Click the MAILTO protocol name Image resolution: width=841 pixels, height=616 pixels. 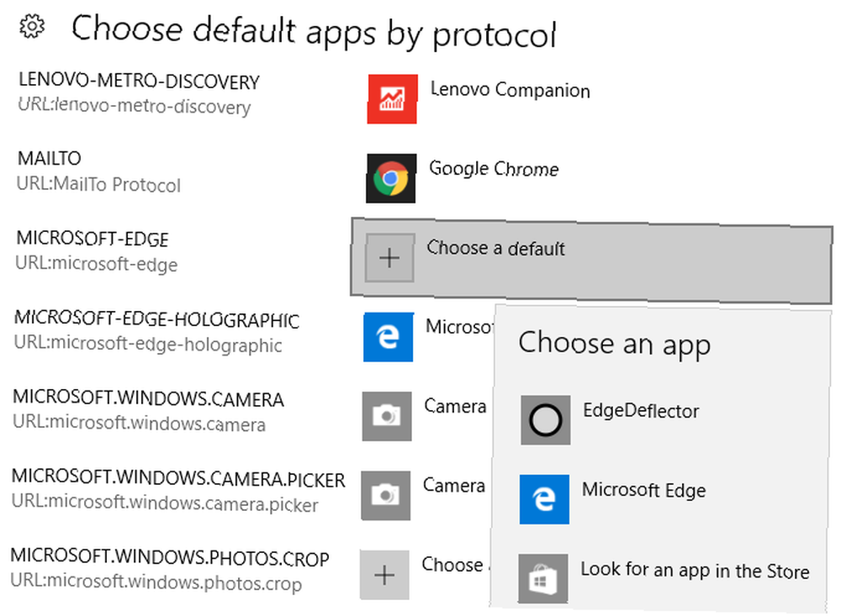(x=50, y=159)
